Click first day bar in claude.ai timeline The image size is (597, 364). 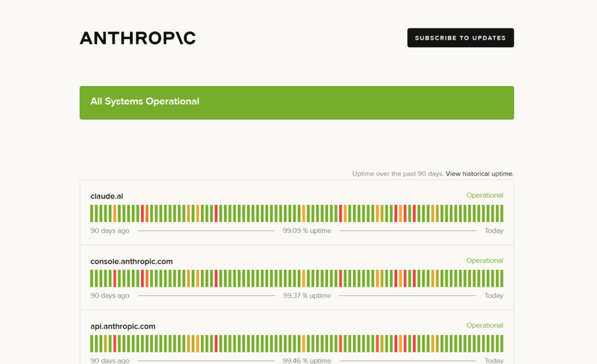coord(92,213)
